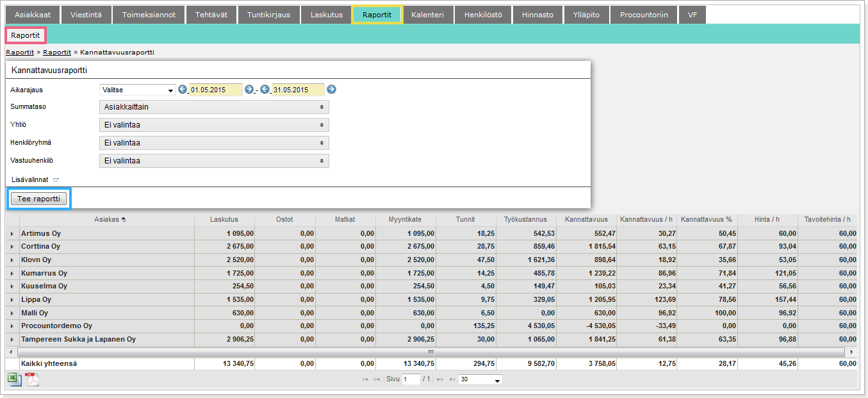The height and width of the screenshot is (398, 868).
Task: Export report to Excel icon
Action: (x=14, y=379)
